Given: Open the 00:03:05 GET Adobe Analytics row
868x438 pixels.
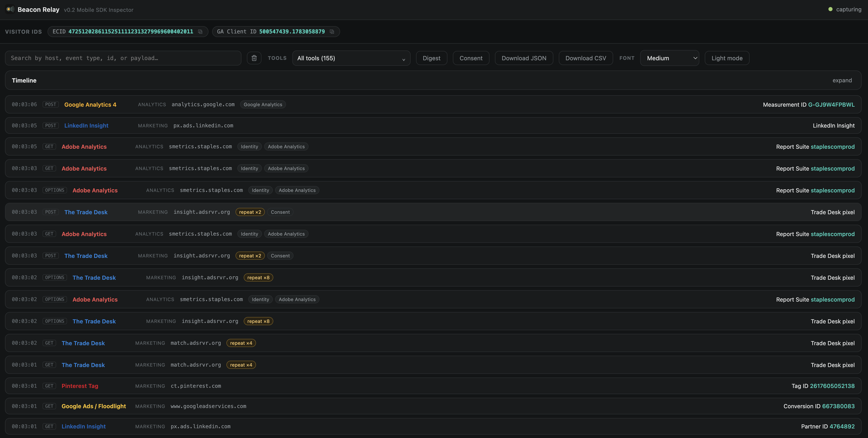Looking at the screenshot, I should click(433, 147).
